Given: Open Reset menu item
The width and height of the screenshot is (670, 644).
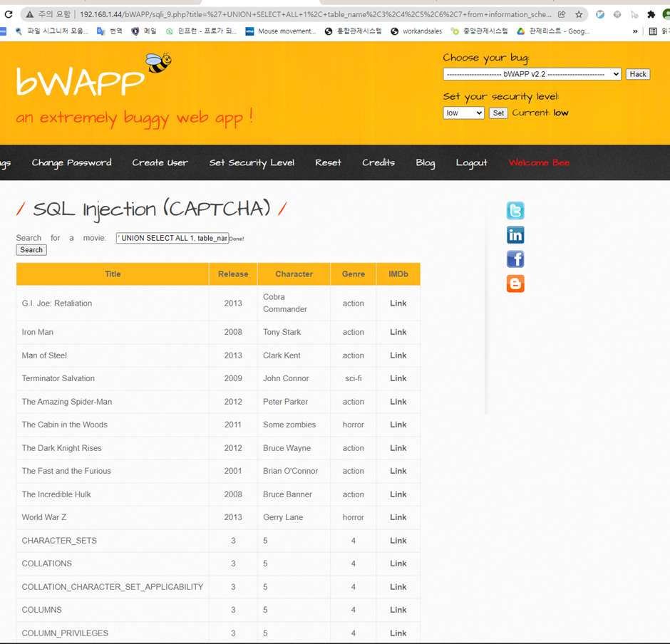Looking at the screenshot, I should click(x=328, y=162).
